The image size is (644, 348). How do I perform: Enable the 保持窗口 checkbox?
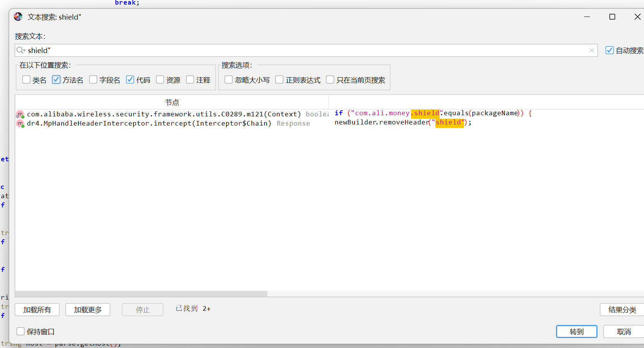coord(21,331)
